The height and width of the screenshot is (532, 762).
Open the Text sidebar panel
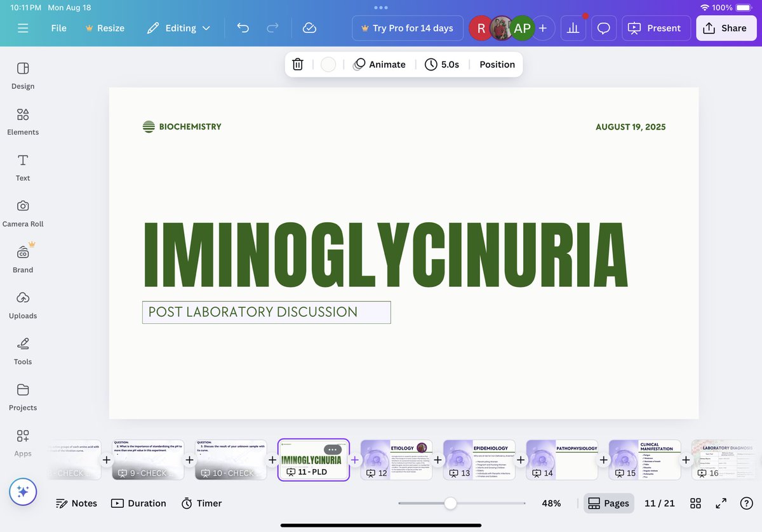23,168
